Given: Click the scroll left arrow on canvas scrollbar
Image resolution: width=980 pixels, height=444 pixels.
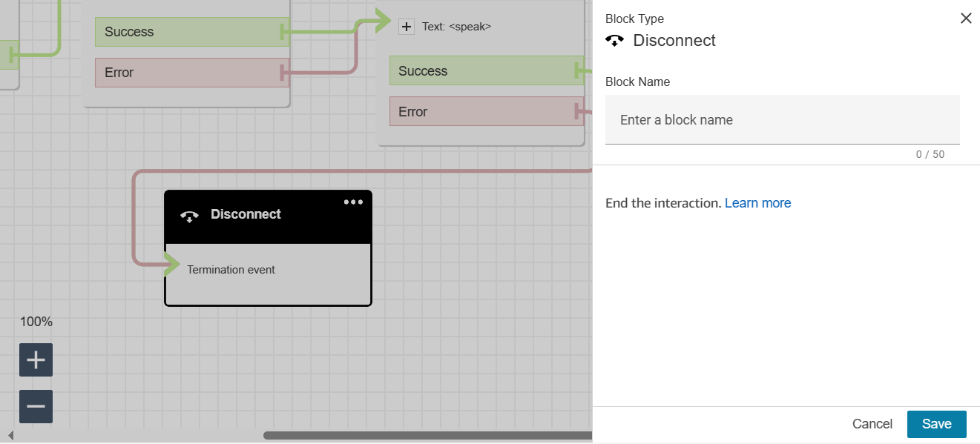Looking at the screenshot, I should (10, 435).
